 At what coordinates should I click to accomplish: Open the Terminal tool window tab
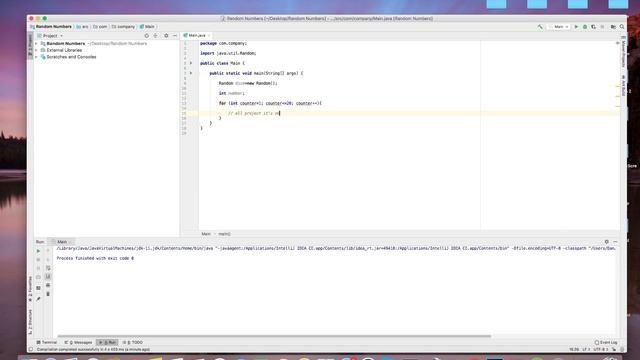47,342
